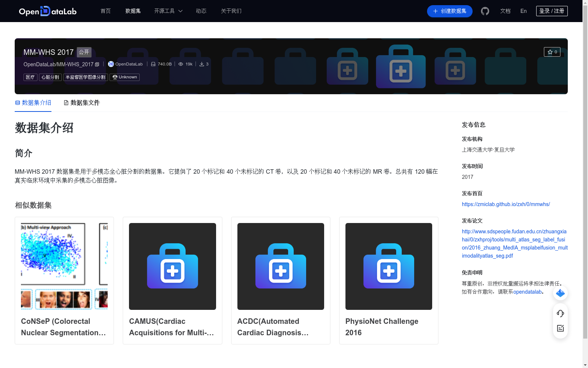
Task: Click the download count icon
Action: (202, 64)
